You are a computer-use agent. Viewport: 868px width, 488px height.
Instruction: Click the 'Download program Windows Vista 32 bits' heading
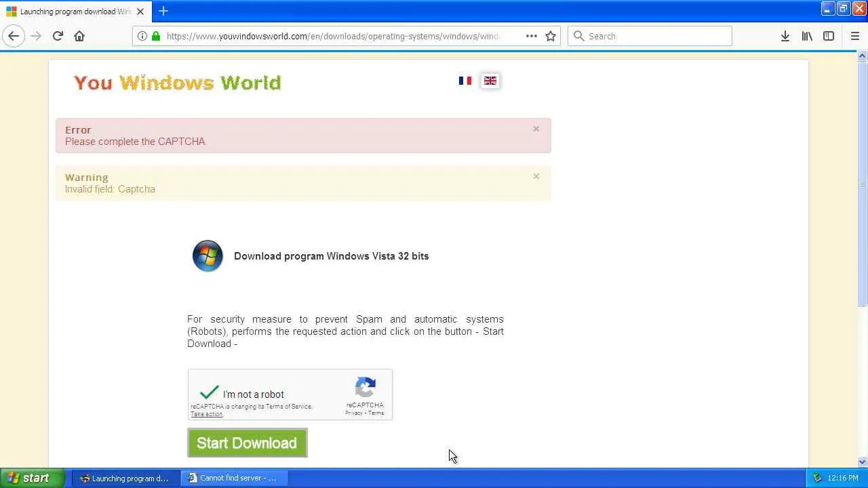tap(332, 256)
